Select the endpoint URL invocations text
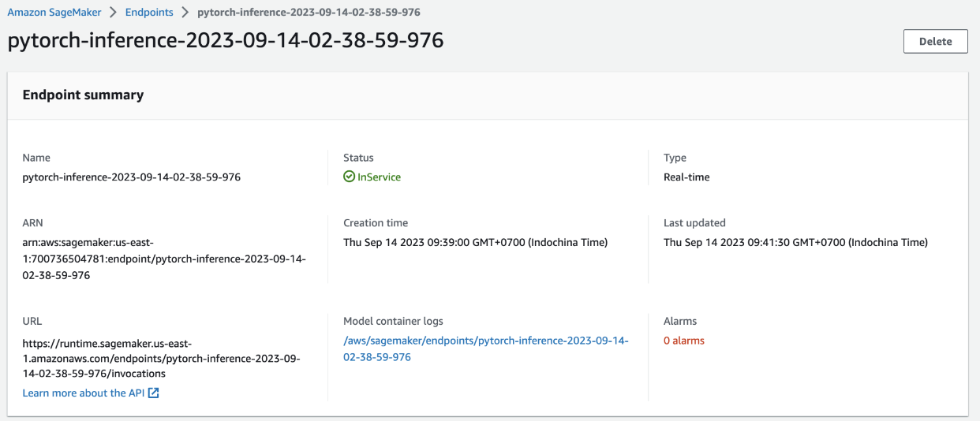Viewport: 980px width, 421px height. click(162, 357)
